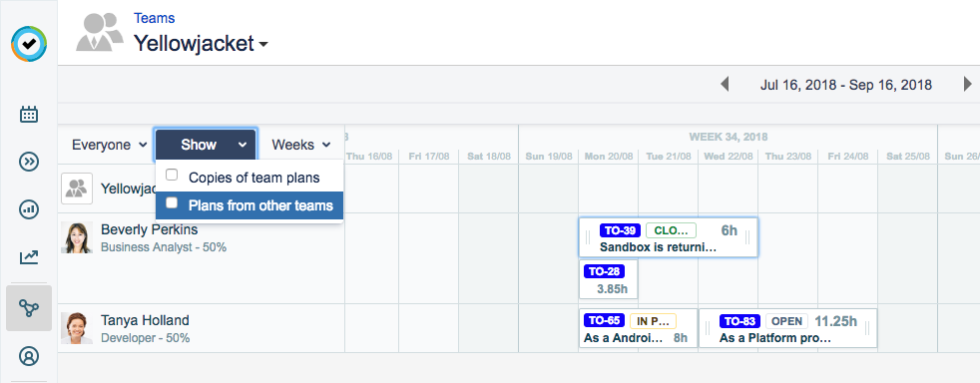
Task: Go to previous date range arrow
Action: point(725,84)
